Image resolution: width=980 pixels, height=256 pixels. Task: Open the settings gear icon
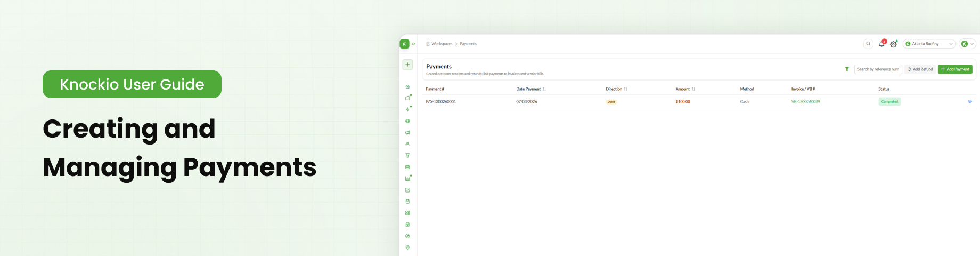click(893, 44)
